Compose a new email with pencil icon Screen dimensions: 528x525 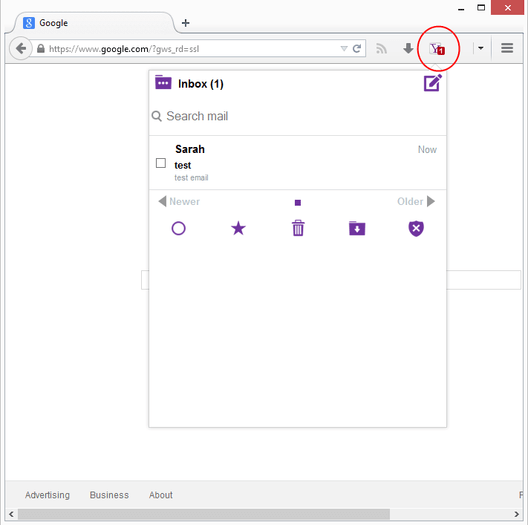click(x=432, y=83)
